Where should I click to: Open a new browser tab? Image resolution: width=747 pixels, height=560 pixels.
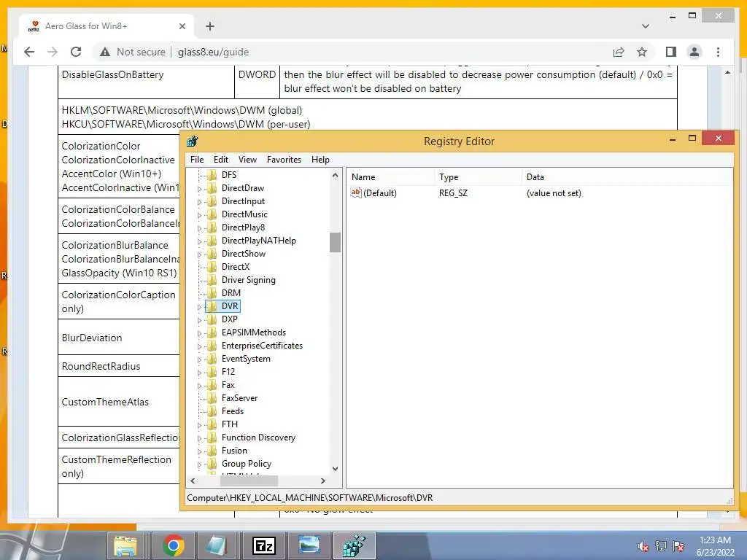[210, 26]
